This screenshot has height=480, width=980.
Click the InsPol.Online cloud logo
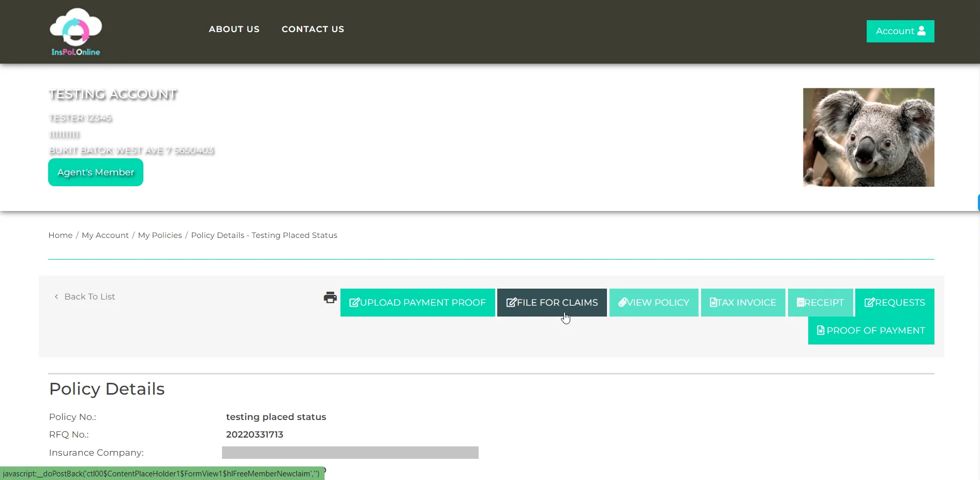pos(76,32)
